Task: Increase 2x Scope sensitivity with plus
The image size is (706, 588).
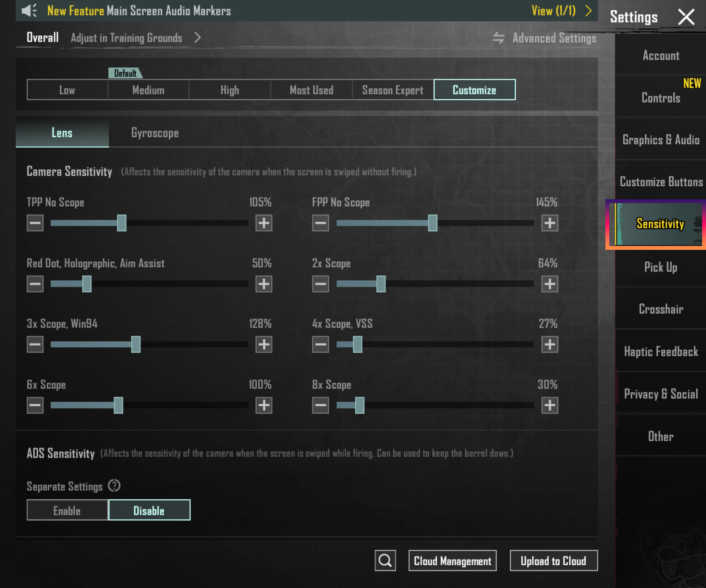Action: point(550,284)
